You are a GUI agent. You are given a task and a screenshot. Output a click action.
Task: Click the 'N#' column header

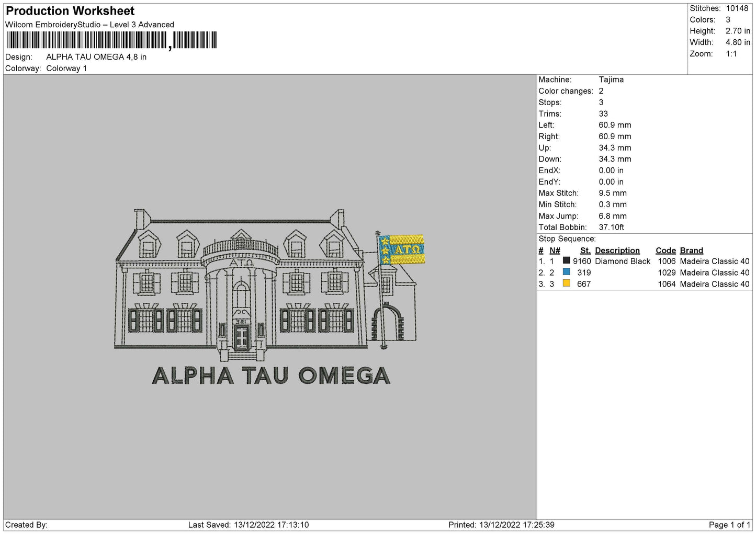[x=555, y=251]
